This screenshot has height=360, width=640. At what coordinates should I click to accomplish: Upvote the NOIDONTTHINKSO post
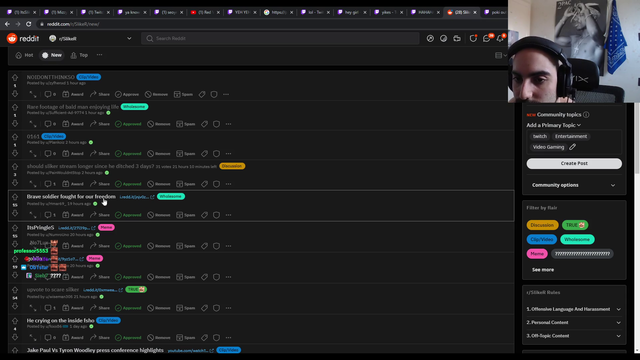click(15, 77)
